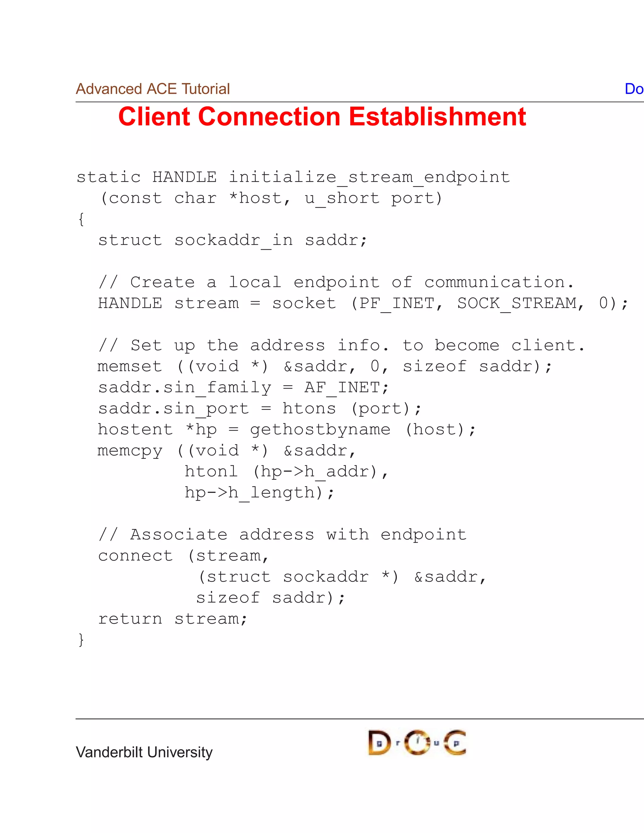
Task: Click the line 'memcpy ((void *) &saddr,'
Action: pos(227,451)
